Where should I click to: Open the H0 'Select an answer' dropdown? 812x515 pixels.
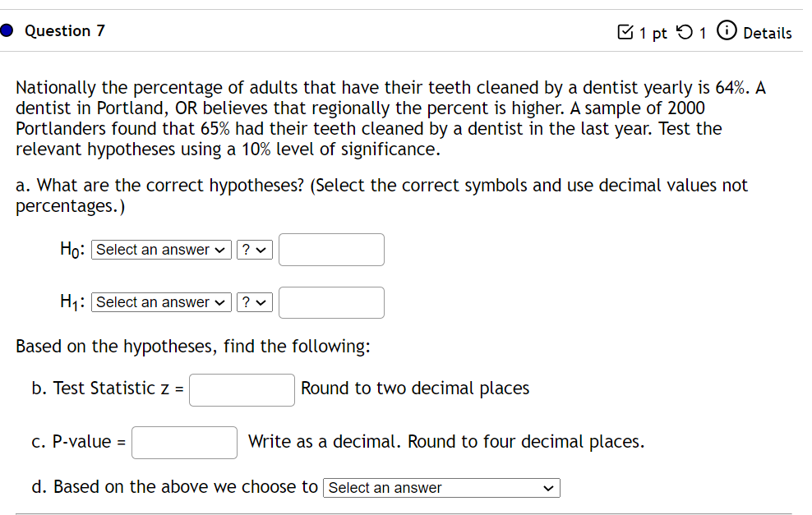162,250
